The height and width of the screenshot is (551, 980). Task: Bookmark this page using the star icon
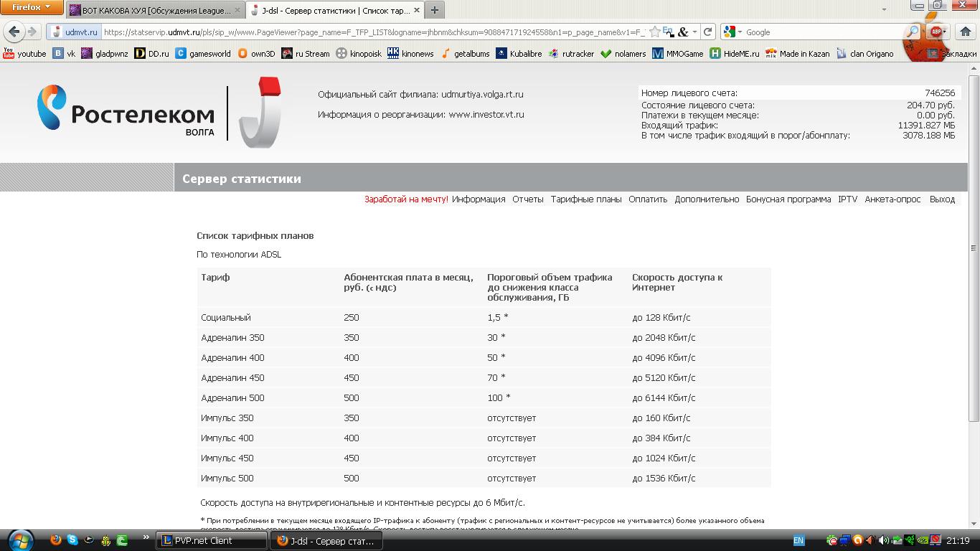tap(654, 32)
